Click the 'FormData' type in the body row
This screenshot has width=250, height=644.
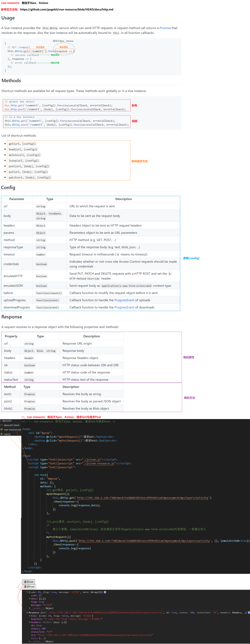[55, 214]
